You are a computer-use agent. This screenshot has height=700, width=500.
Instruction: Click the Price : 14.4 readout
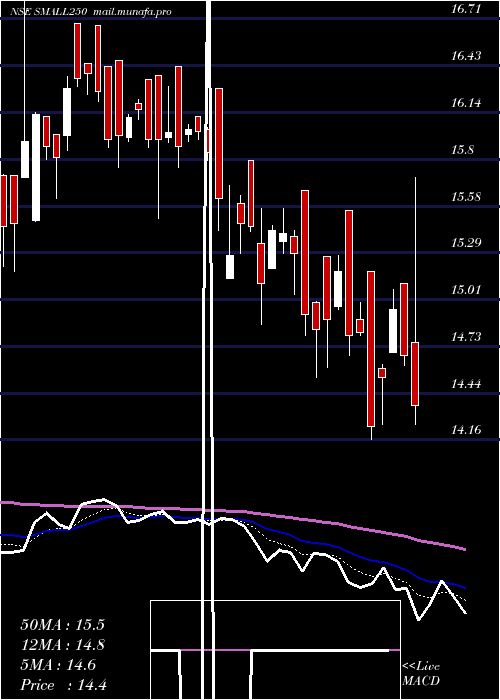pyautogui.click(x=63, y=685)
